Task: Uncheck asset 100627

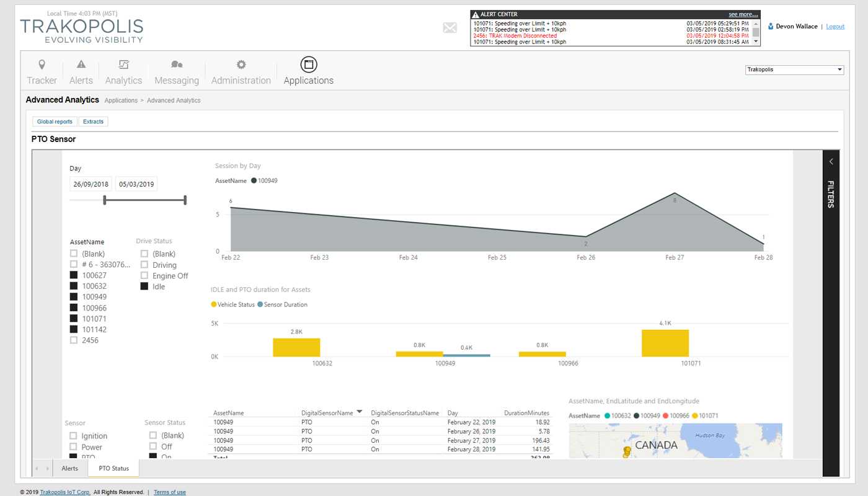Action: (74, 275)
